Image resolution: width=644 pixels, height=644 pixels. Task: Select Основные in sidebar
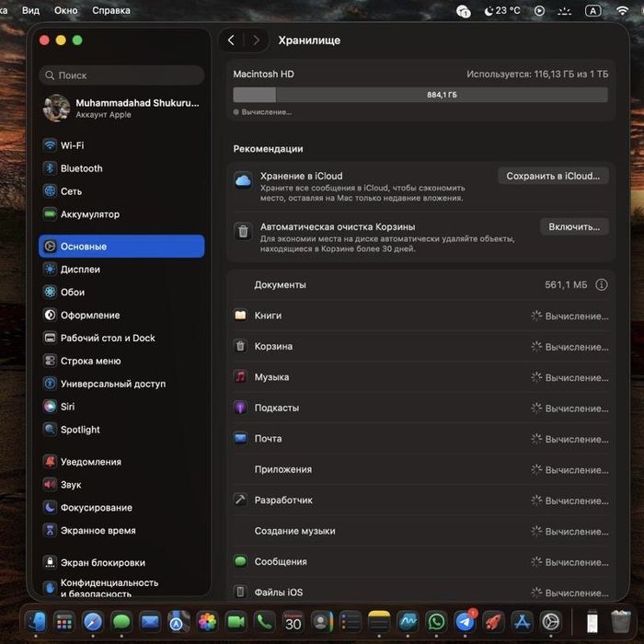tap(121, 247)
